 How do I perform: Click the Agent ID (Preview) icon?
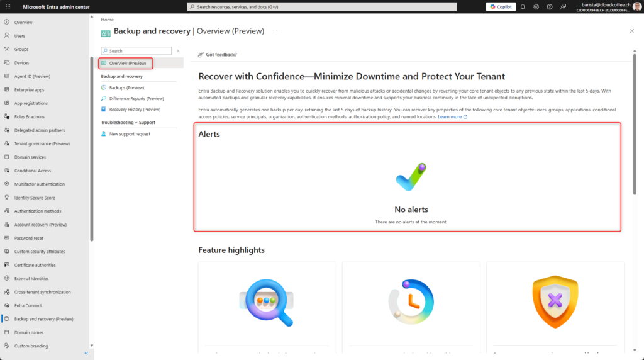tap(6, 76)
